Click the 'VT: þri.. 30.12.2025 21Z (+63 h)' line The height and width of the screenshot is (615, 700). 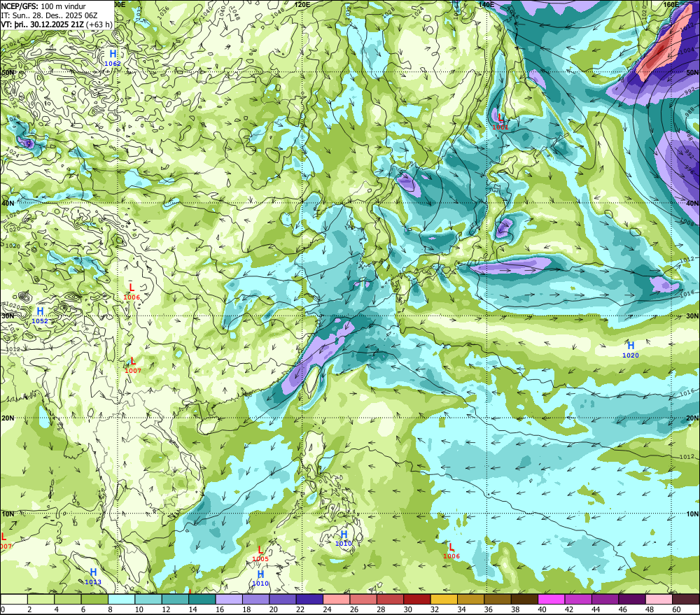click(x=57, y=24)
